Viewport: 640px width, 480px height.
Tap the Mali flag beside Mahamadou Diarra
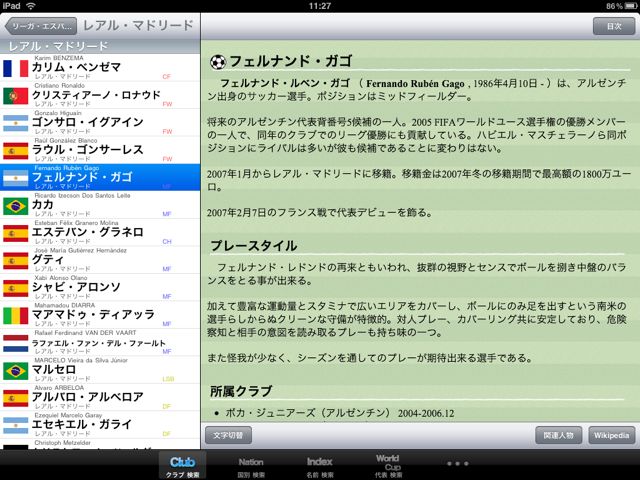pos(16,316)
